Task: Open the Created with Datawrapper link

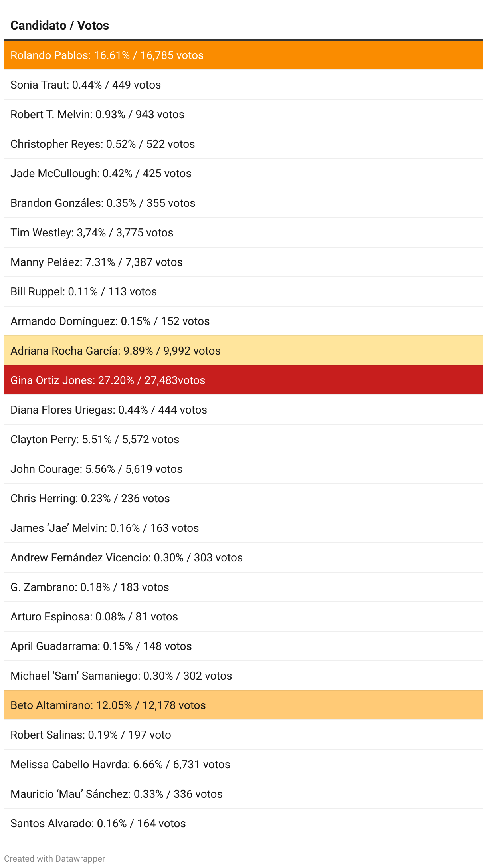Action: click(x=55, y=858)
